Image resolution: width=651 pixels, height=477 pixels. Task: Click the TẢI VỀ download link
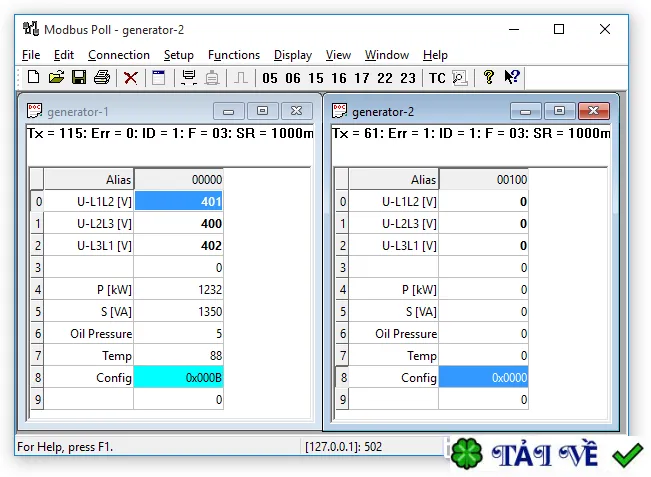[545, 455]
